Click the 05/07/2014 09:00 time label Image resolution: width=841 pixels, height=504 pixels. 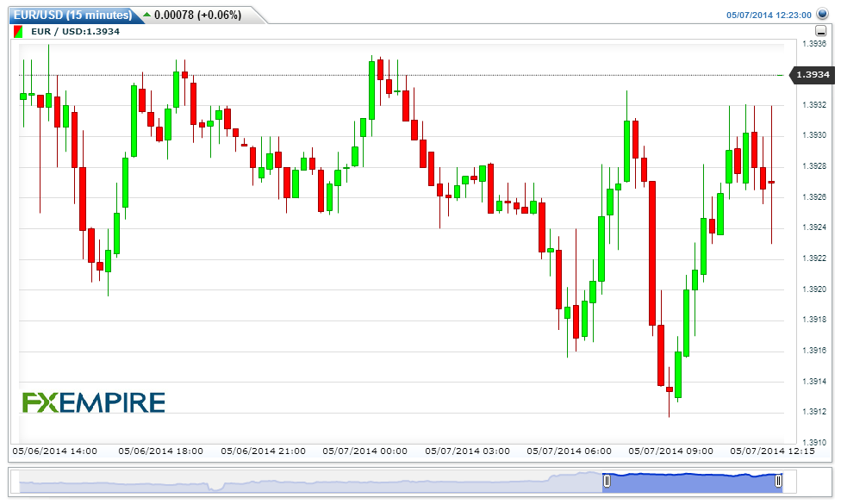pos(671,451)
